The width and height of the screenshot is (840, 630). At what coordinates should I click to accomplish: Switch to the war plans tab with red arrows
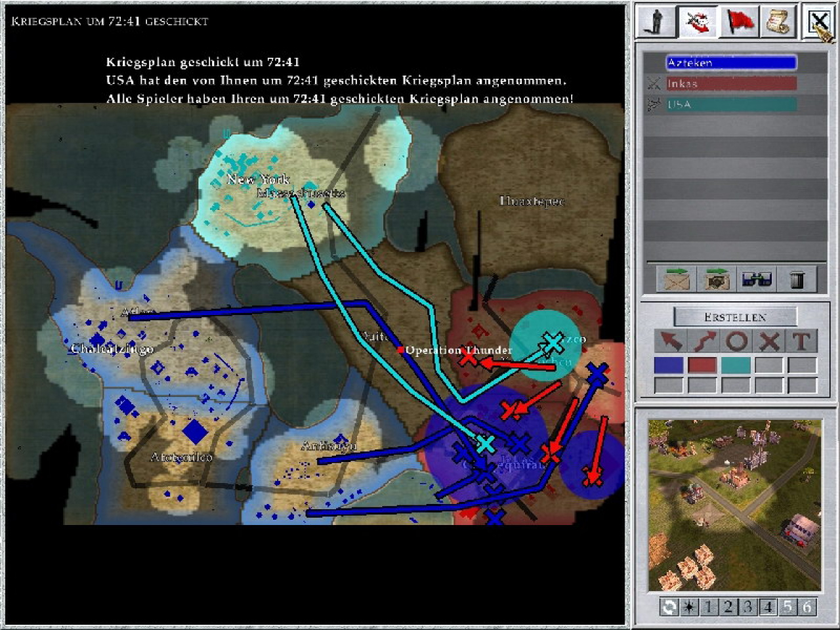tap(697, 22)
